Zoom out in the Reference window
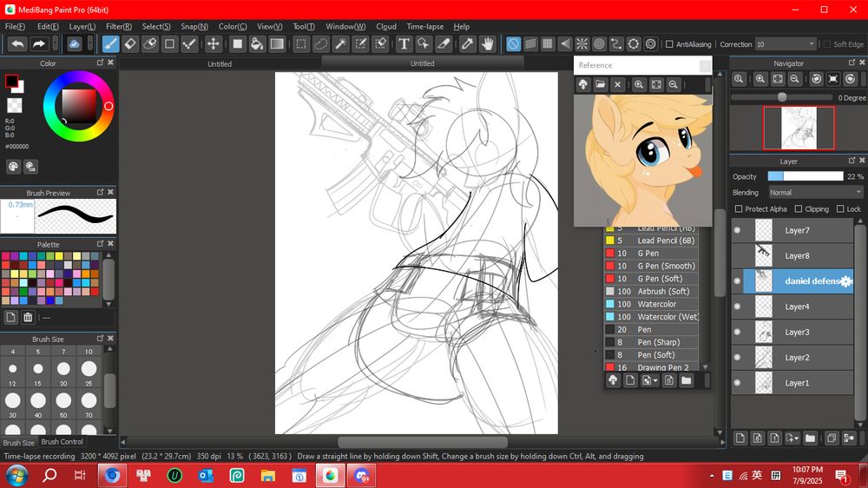The image size is (868, 488). click(674, 85)
